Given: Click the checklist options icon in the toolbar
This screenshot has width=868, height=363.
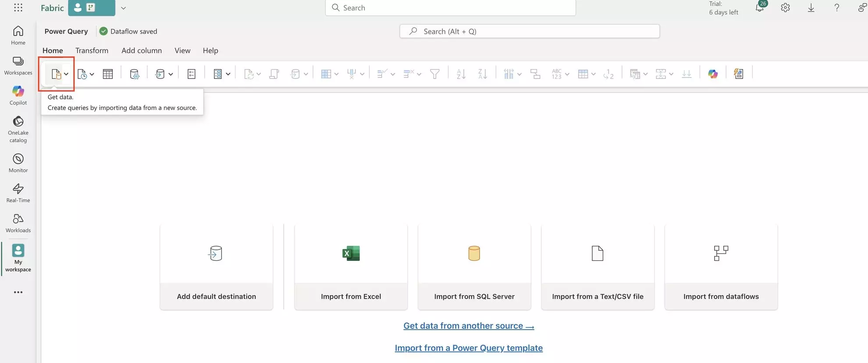Looking at the screenshot, I should pyautogui.click(x=192, y=74).
